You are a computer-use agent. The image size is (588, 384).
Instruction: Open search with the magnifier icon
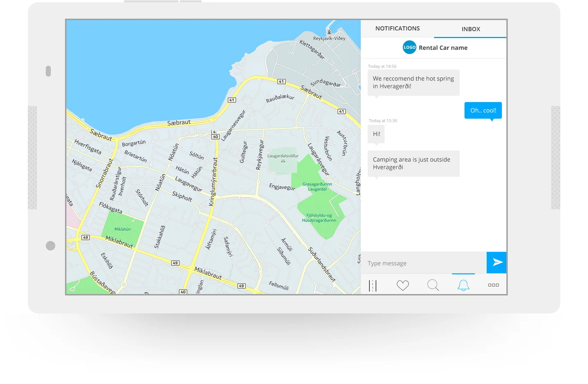(x=433, y=285)
